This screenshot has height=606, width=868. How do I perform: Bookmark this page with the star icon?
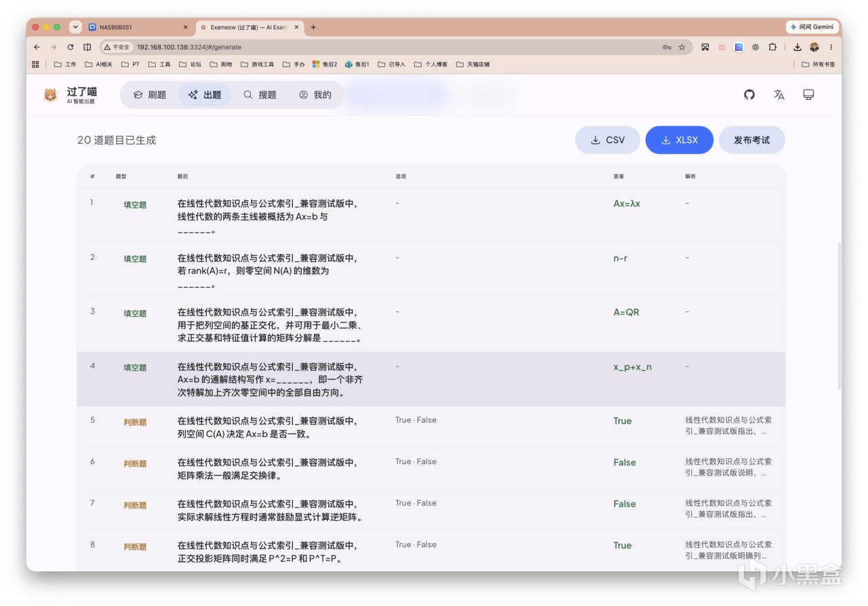(682, 47)
